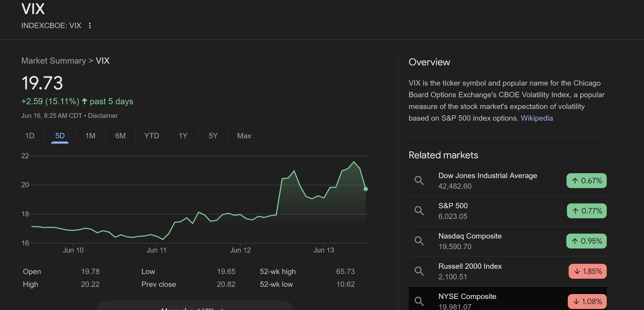644x310 pixels.
Task: Click the 52-wk low value 10.62
Action: pos(346,284)
